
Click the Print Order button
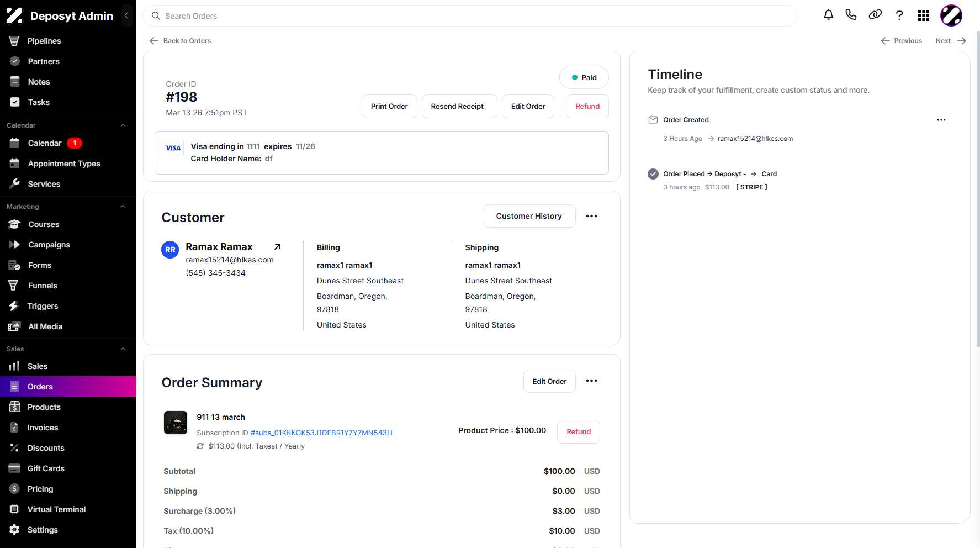click(x=389, y=106)
